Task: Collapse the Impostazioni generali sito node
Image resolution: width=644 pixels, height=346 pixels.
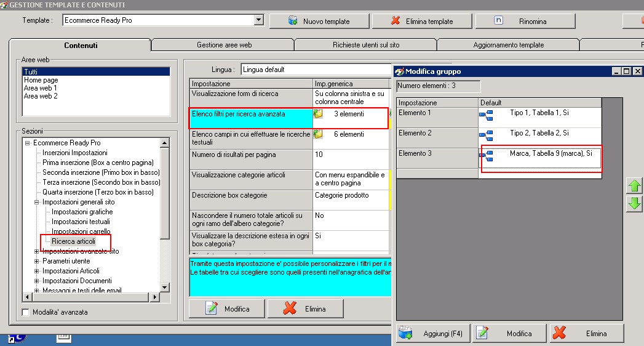Action: tap(36, 202)
